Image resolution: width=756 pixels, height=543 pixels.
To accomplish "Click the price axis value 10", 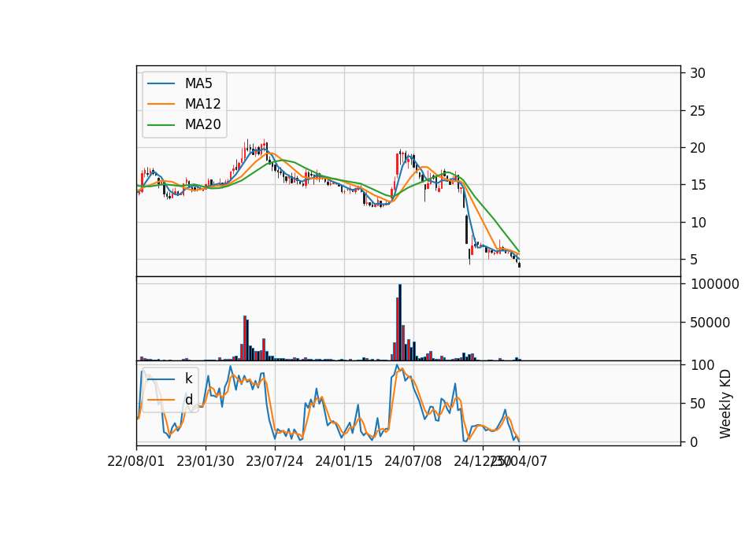I will (x=697, y=223).
